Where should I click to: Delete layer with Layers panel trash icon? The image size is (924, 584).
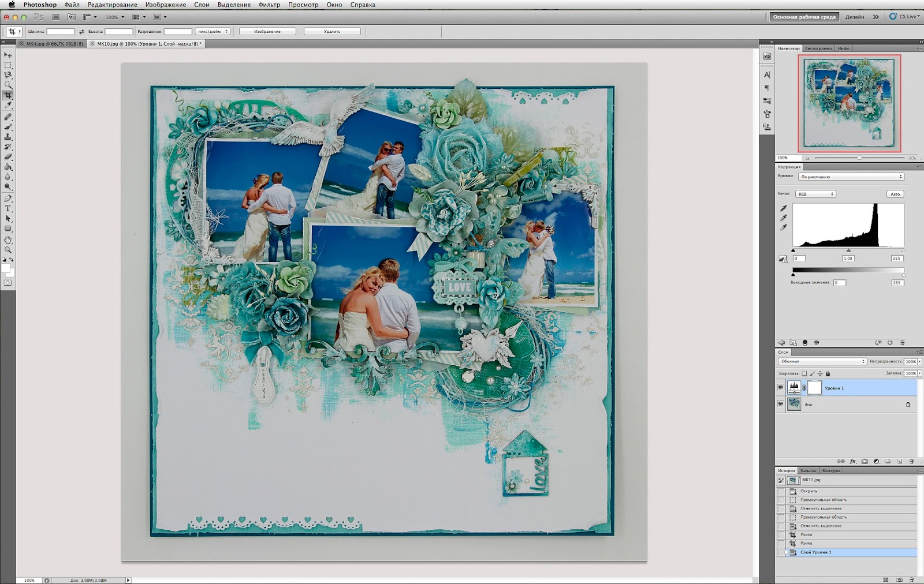tap(912, 461)
